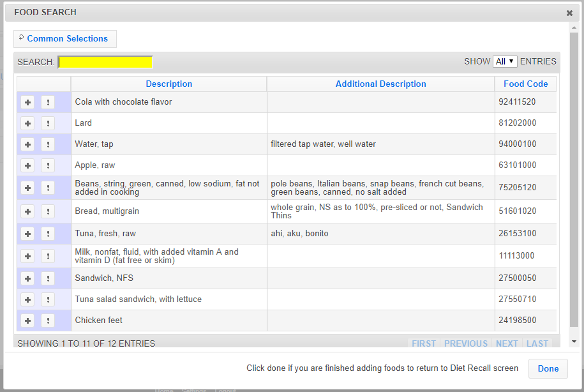The width and height of the screenshot is (584, 392).
Task: Add Sandwich, NFS using plus icon
Action: (27, 278)
